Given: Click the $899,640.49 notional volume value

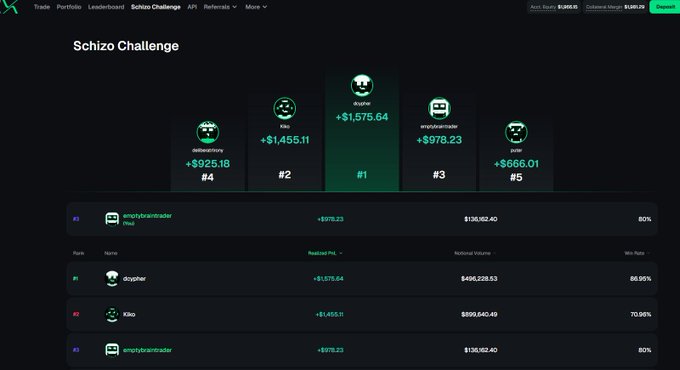Looking at the screenshot, I should pos(479,314).
